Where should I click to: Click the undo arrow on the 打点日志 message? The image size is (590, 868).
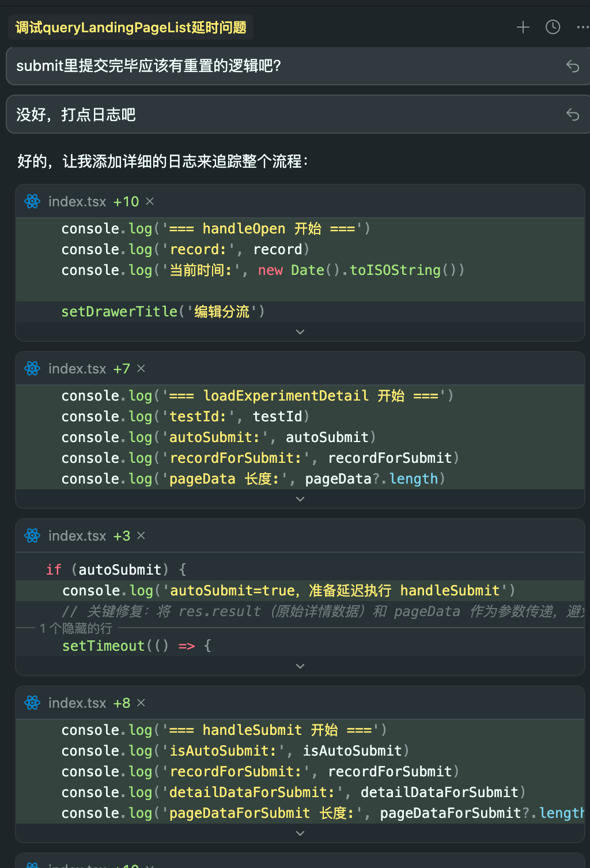click(x=573, y=114)
